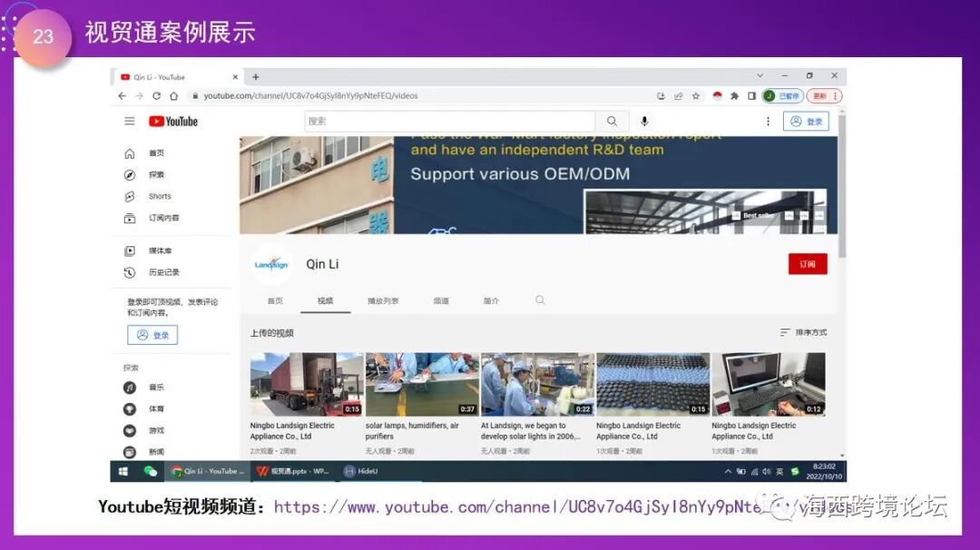Bookmark the page with star icon

[x=696, y=95]
